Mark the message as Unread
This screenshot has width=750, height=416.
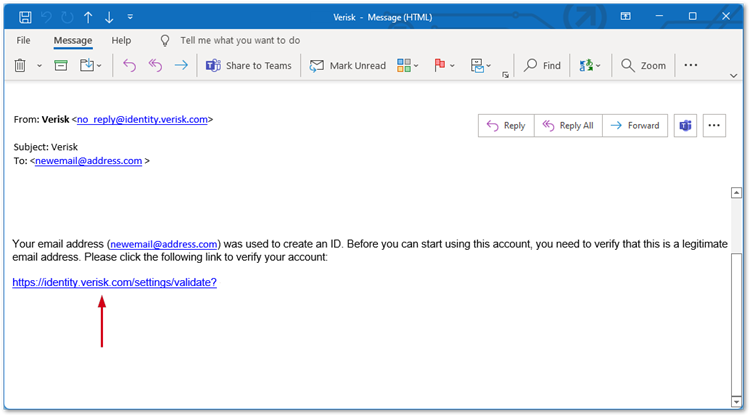pos(348,66)
